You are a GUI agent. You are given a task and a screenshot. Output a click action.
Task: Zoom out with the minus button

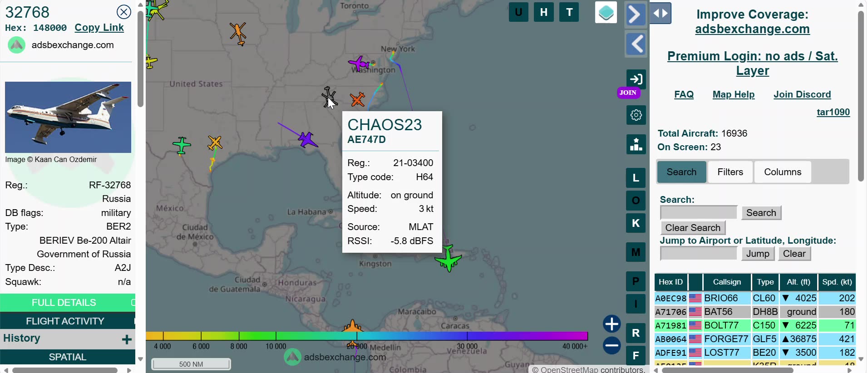tap(612, 345)
